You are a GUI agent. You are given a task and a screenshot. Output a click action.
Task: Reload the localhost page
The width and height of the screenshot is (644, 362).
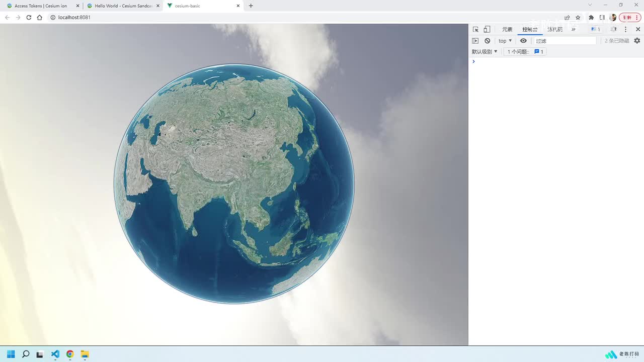click(29, 17)
